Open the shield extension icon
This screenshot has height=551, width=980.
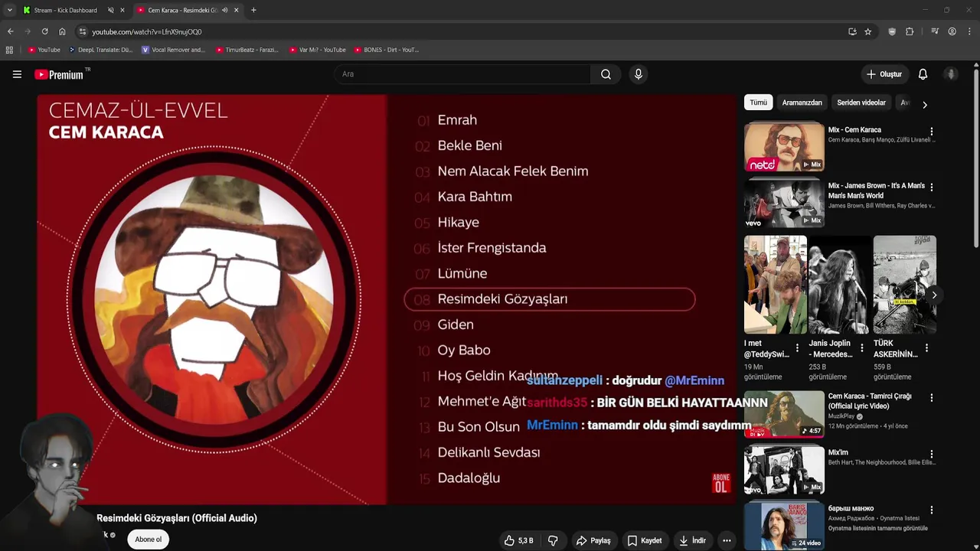(892, 31)
